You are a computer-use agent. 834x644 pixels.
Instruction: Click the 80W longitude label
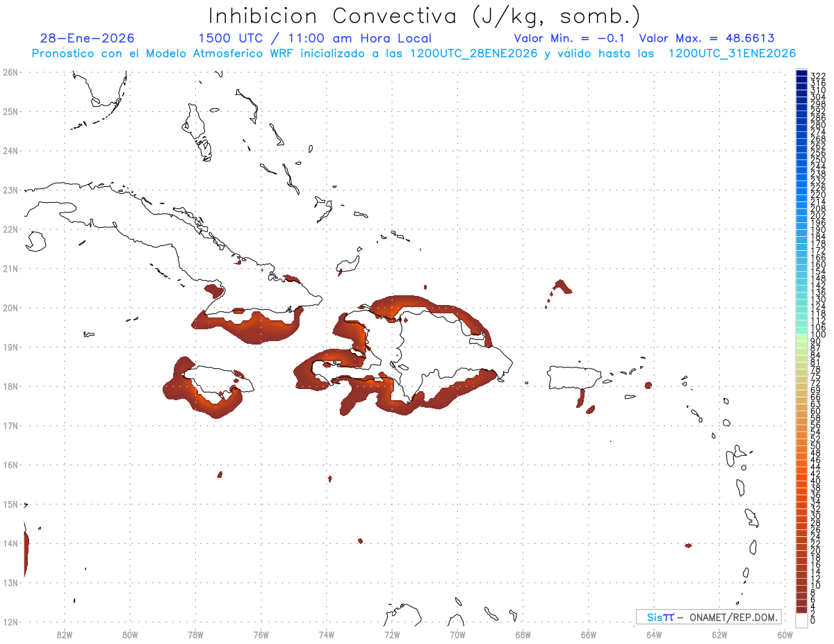[x=129, y=634]
